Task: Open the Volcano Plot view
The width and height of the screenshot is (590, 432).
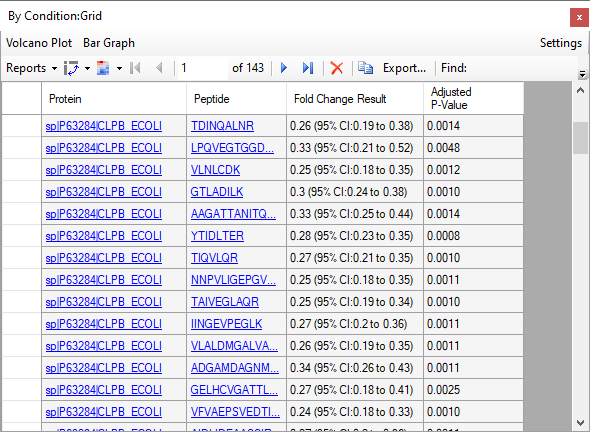Action: [39, 43]
